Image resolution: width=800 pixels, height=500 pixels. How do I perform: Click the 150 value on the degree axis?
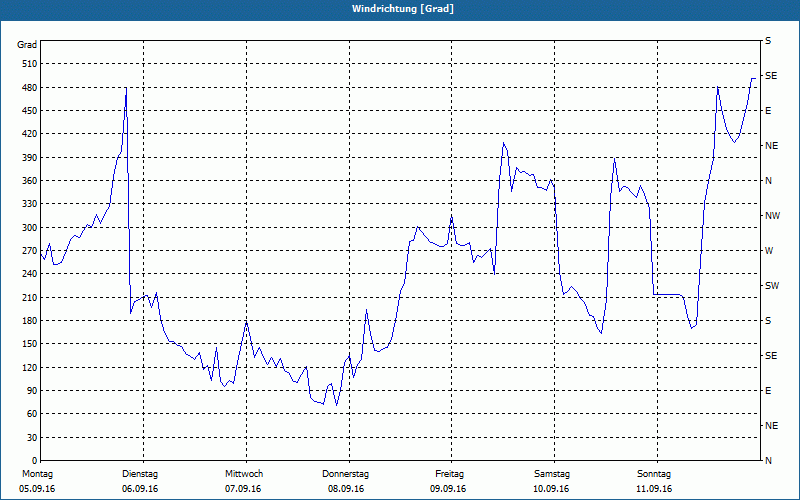[30, 344]
